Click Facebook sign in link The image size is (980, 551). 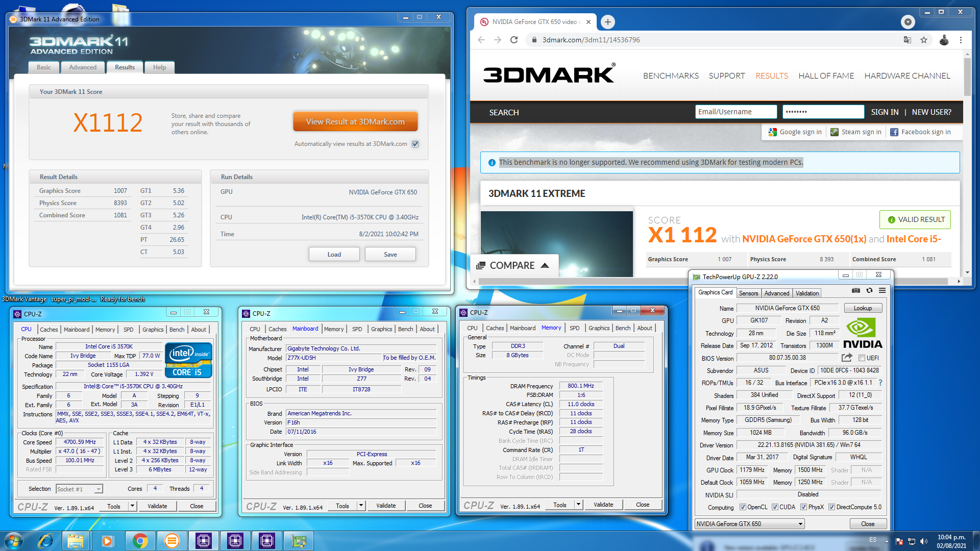tap(920, 132)
